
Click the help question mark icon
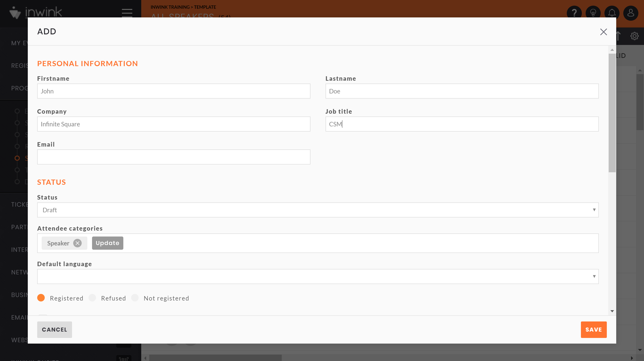click(575, 12)
